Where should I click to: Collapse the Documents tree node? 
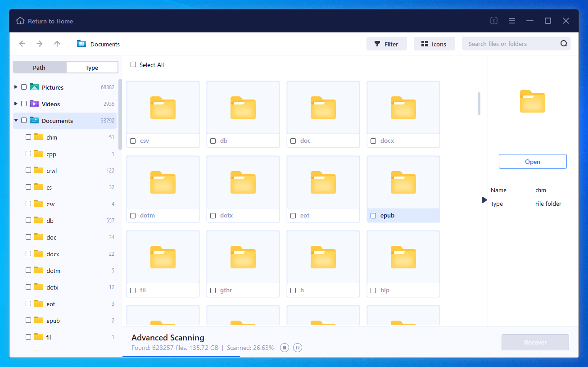[16, 120]
